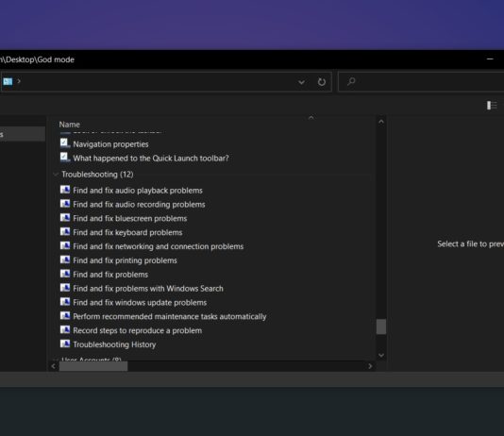
Task: Collapse the Troubleshooting (12) group
Action: [56, 175]
